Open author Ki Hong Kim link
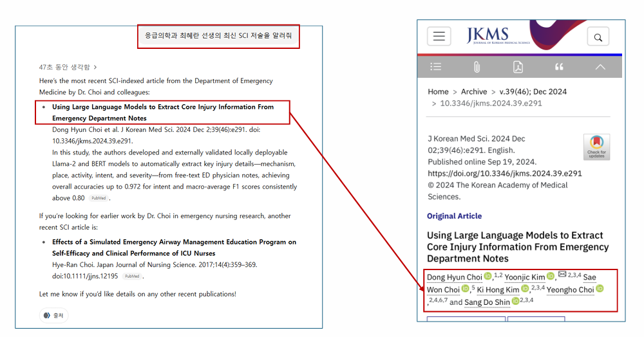This screenshot has height=337, width=644. [498, 290]
